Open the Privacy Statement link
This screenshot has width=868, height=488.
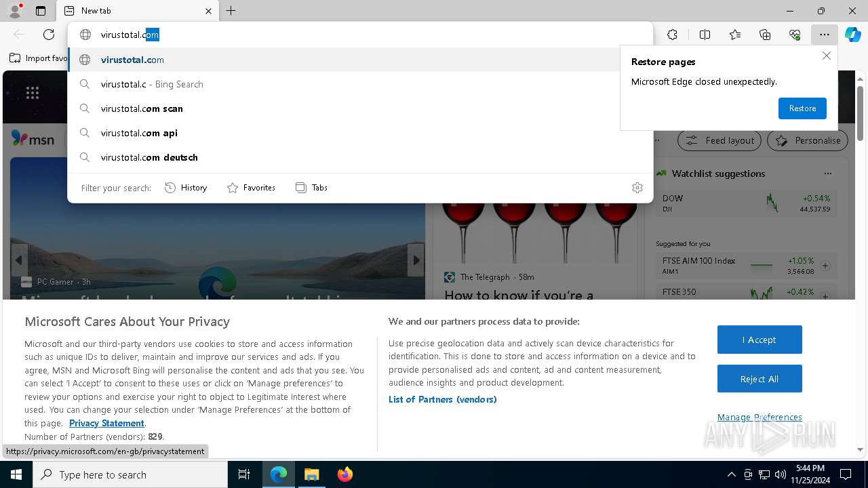point(106,423)
